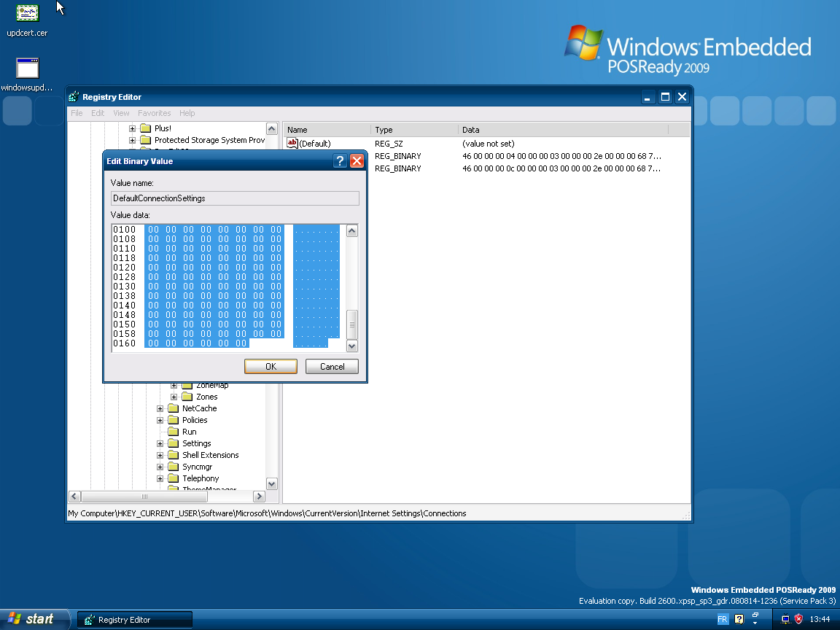The width and height of the screenshot is (840, 630).
Task: Click the tree pane scroll up arrow
Action: point(271,128)
